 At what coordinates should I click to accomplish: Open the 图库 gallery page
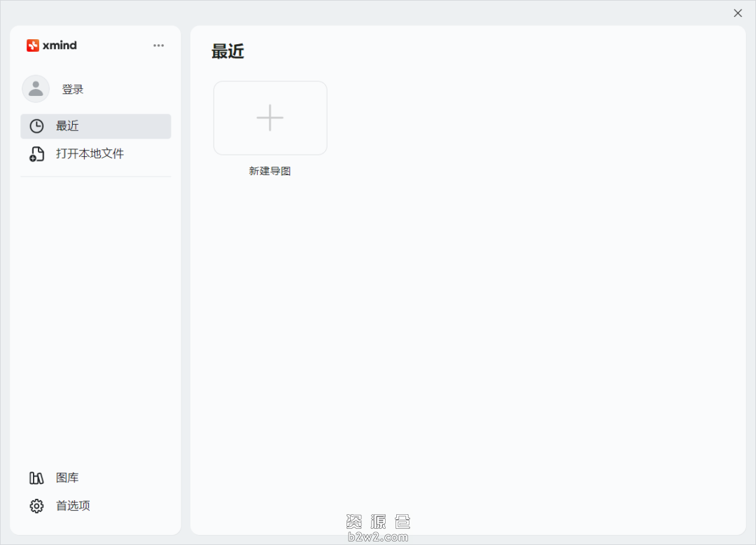[67, 478]
